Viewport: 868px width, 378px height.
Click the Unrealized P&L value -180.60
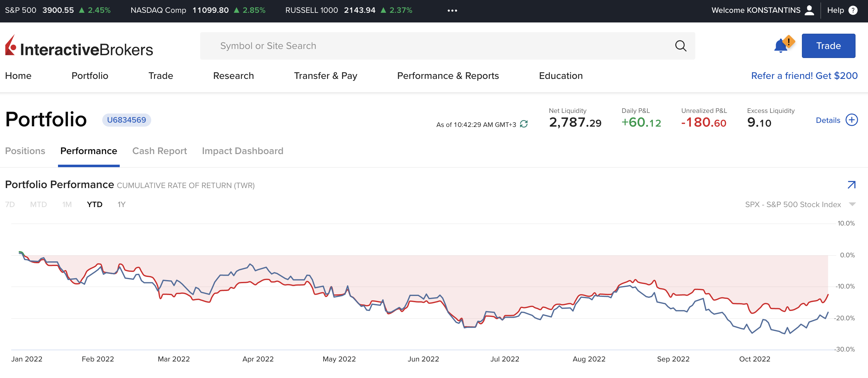704,122
